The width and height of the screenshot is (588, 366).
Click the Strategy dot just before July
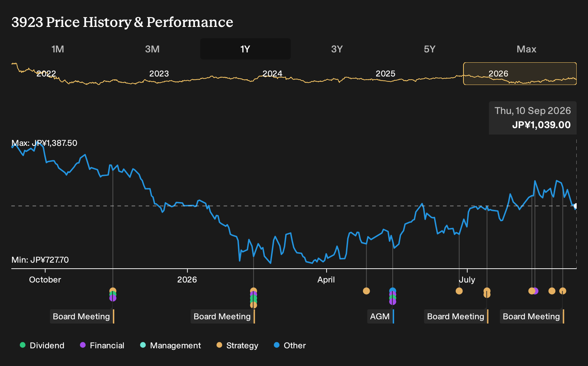[x=459, y=291]
